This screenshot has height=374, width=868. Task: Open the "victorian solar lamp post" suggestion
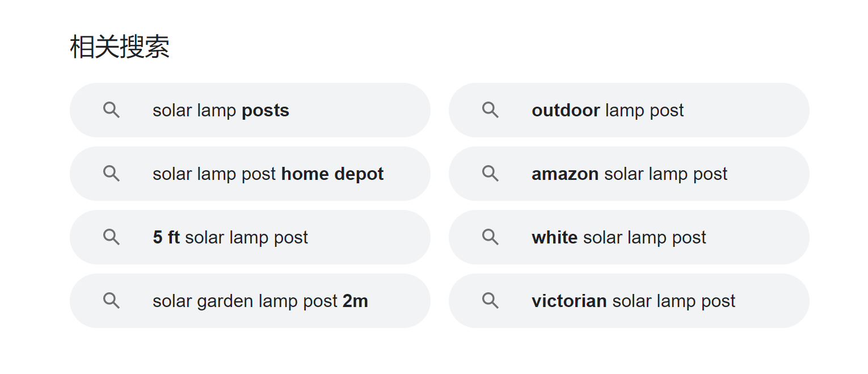tap(633, 301)
